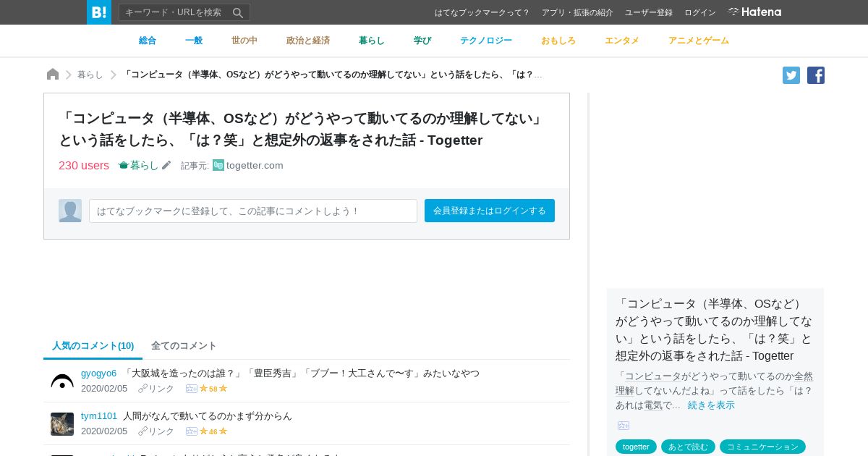Select the 世の中 category tab
The width and height of the screenshot is (868, 456).
point(244,41)
